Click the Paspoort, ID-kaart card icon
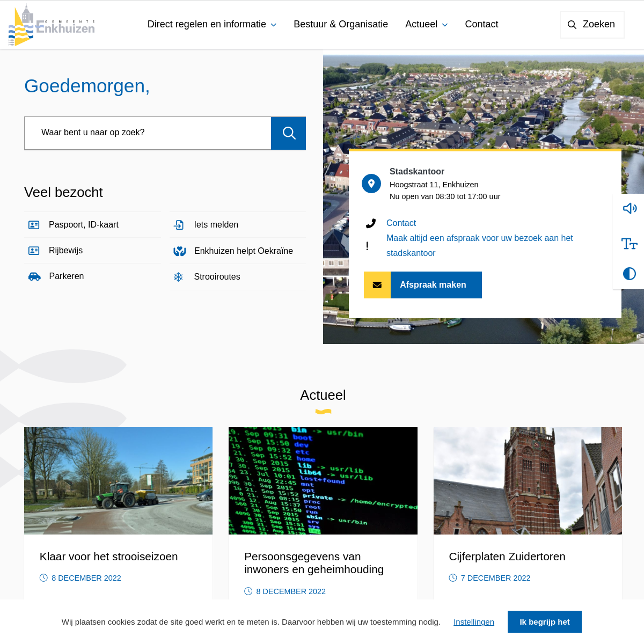644x644 pixels. tap(34, 225)
